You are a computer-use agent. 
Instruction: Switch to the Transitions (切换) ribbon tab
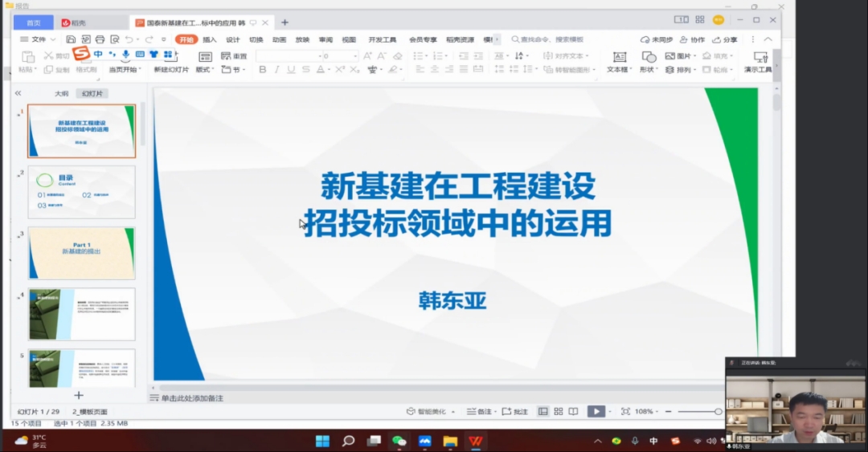(256, 39)
